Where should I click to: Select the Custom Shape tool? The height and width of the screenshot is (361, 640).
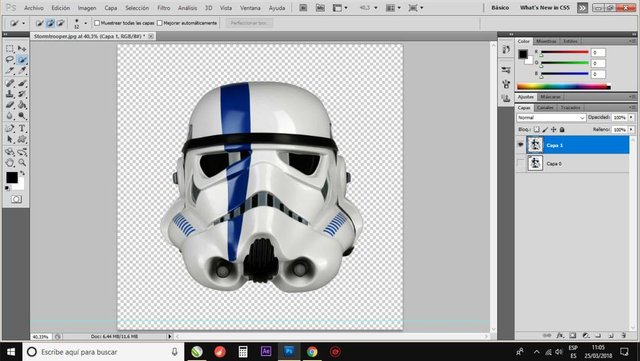pyautogui.click(x=22, y=140)
